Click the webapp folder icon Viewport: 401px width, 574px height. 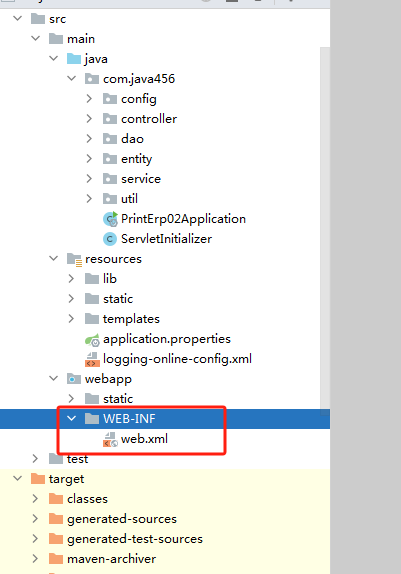pos(74,379)
